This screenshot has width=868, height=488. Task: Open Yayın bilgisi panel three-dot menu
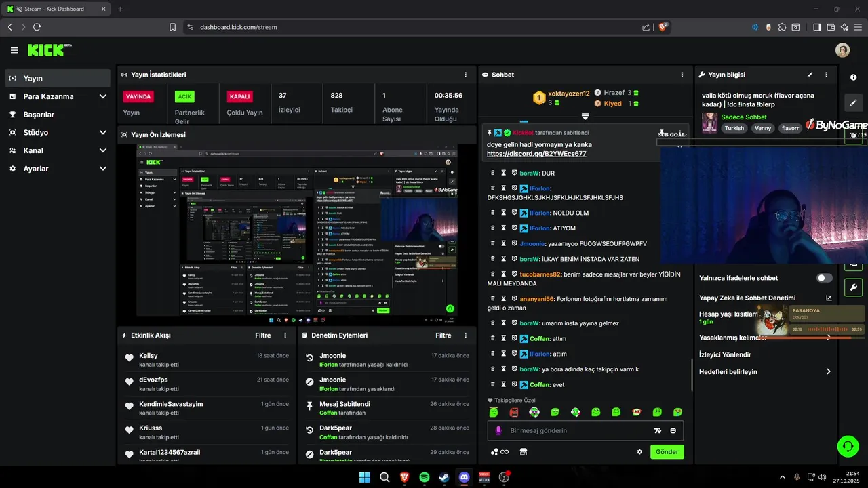[x=826, y=75]
